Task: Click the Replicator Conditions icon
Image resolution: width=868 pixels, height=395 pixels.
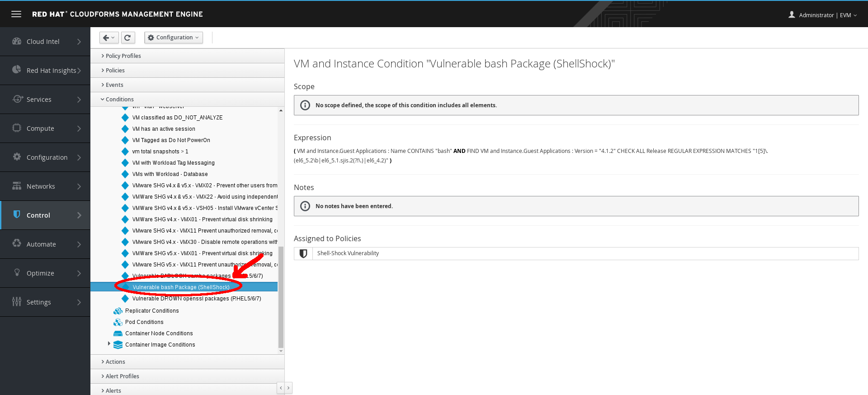Action: (x=118, y=311)
